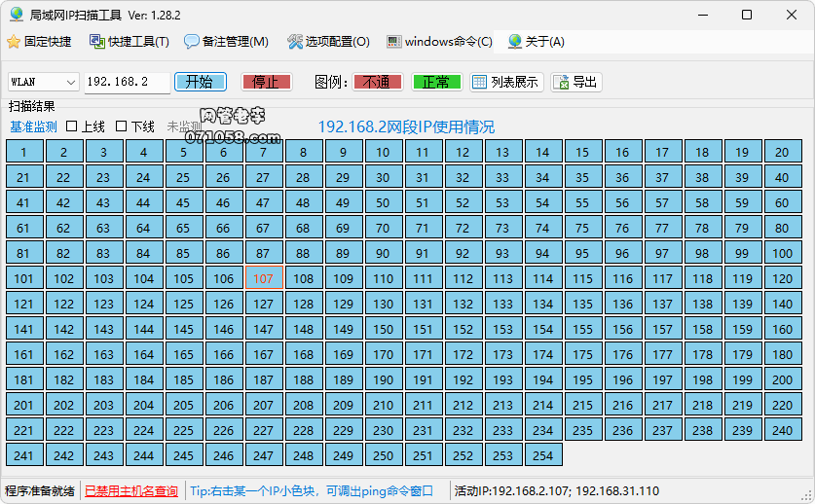The height and width of the screenshot is (504, 815).
Task: Click IP block 31
Action: coord(424,177)
